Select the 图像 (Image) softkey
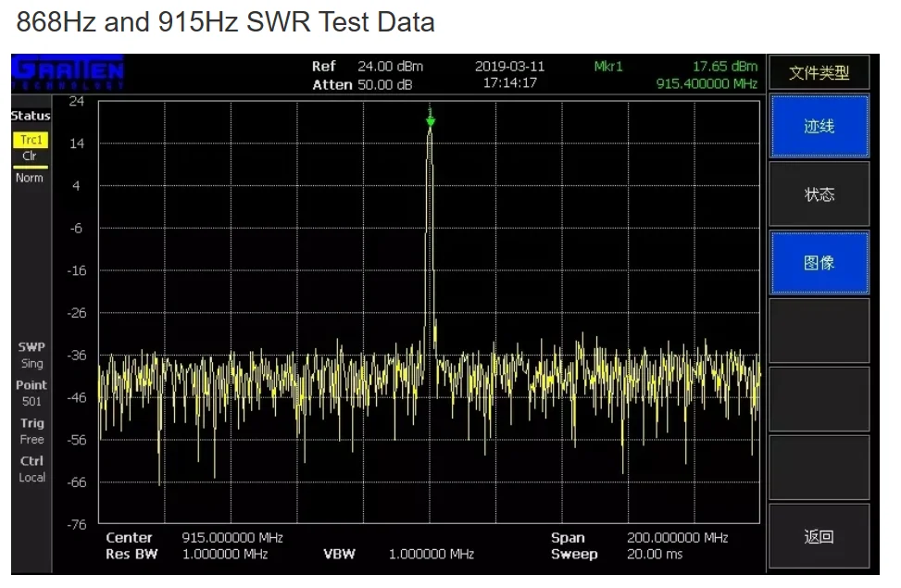The image size is (901, 588). [819, 263]
